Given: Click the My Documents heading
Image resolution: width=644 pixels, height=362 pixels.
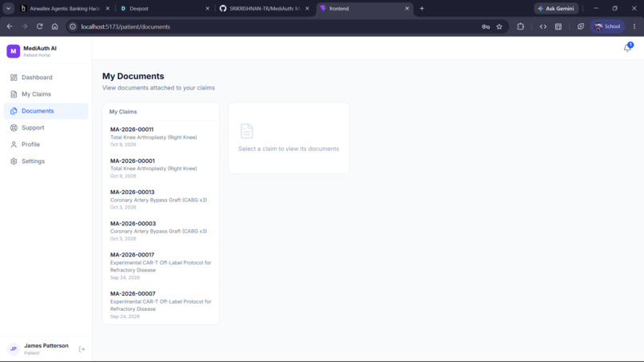Looking at the screenshot, I should [x=133, y=76].
